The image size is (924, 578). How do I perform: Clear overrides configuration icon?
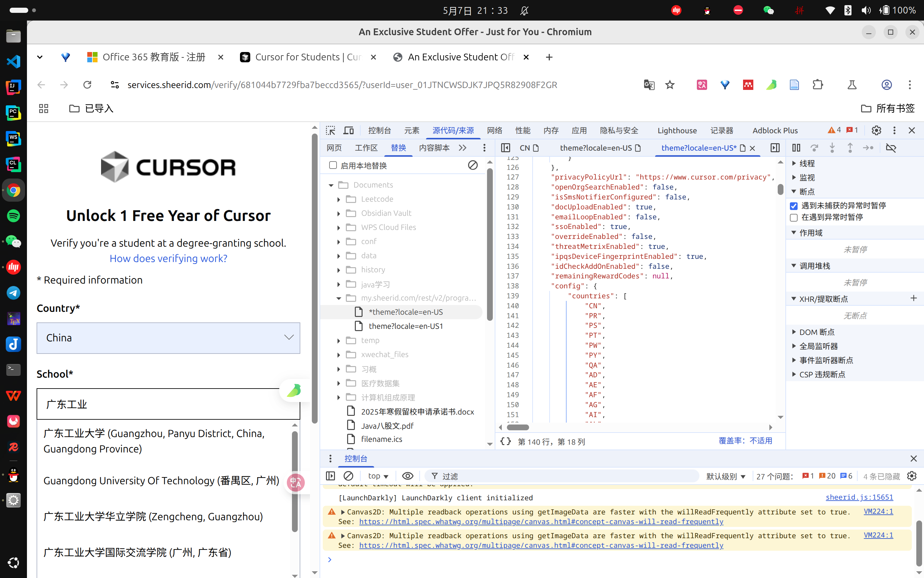[x=473, y=165]
